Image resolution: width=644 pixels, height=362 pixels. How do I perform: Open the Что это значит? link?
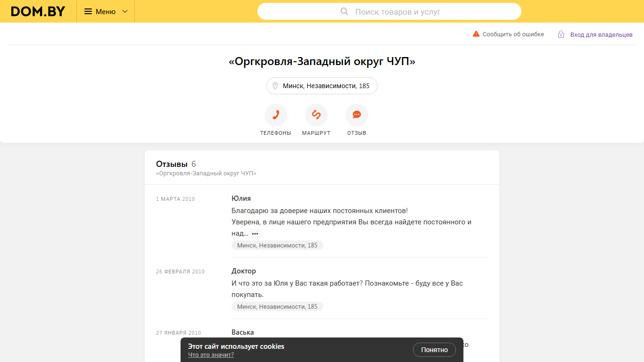coord(211,355)
